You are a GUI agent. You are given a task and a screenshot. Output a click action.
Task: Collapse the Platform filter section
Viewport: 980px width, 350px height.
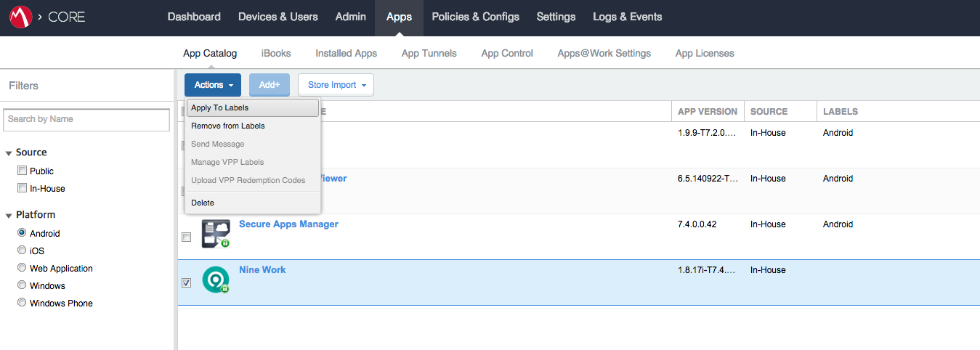[9, 216]
